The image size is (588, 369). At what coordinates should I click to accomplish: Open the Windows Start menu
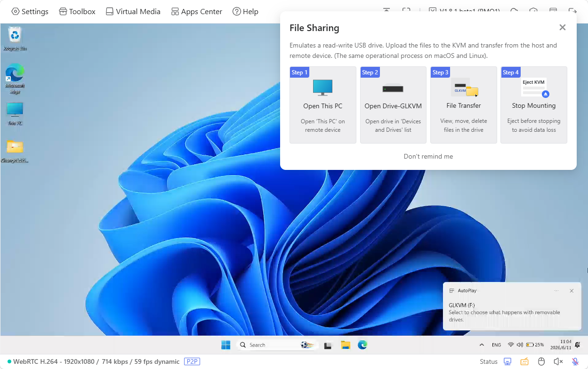click(226, 345)
